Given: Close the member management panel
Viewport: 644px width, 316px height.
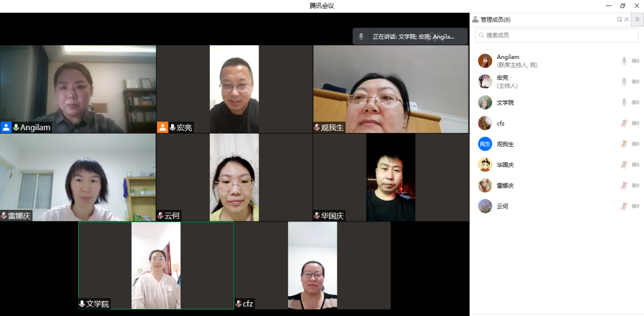Looking at the screenshot, I should point(627,20).
